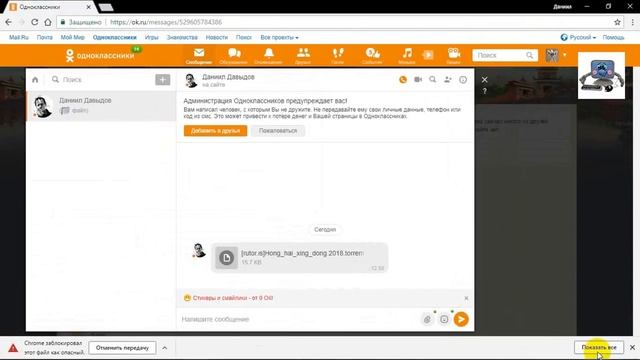Open Помощь help link
Viewport: 640px width, 360px height.
[613, 38]
